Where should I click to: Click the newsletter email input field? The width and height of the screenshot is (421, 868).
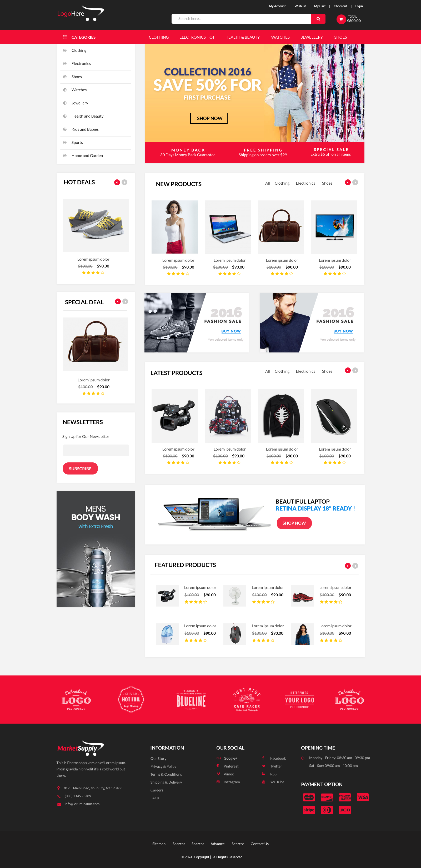pos(96,451)
